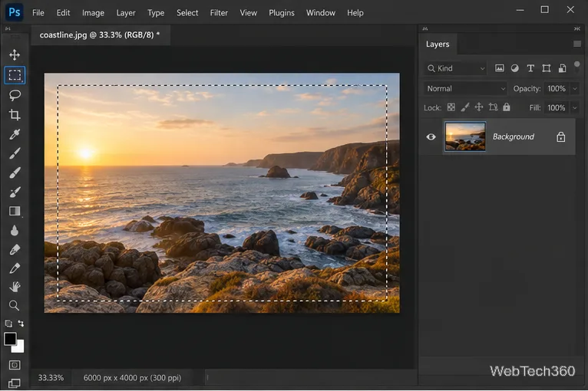
Task: Toggle lock position in Lock row
Action: (479, 107)
